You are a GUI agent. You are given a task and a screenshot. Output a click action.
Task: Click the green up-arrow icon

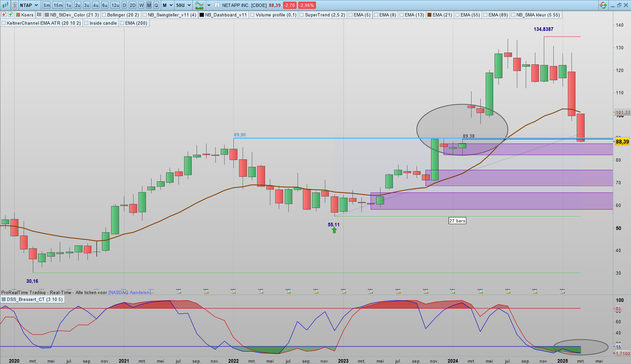click(11, 14)
